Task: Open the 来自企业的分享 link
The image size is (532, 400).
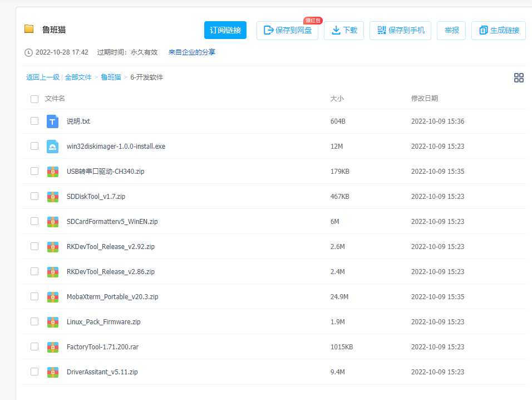Action: click(192, 52)
